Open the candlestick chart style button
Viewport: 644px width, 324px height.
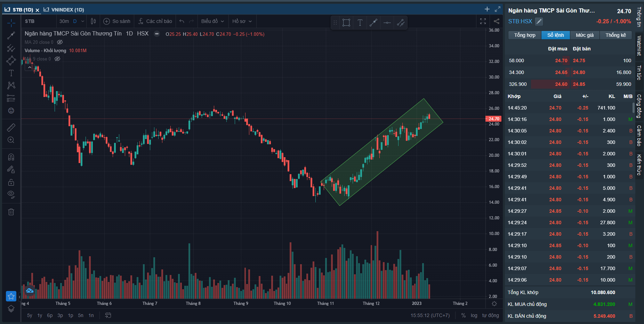pos(93,21)
